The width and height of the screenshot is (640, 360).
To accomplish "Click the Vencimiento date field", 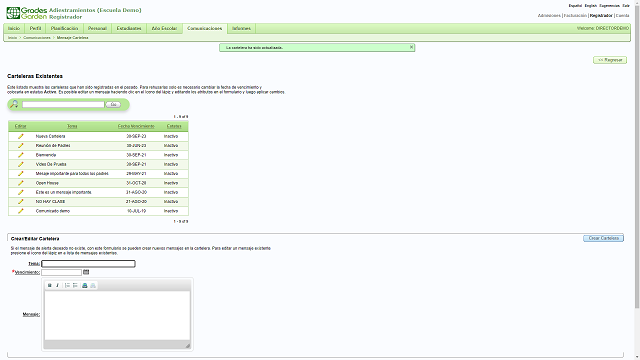I will coord(62,272).
